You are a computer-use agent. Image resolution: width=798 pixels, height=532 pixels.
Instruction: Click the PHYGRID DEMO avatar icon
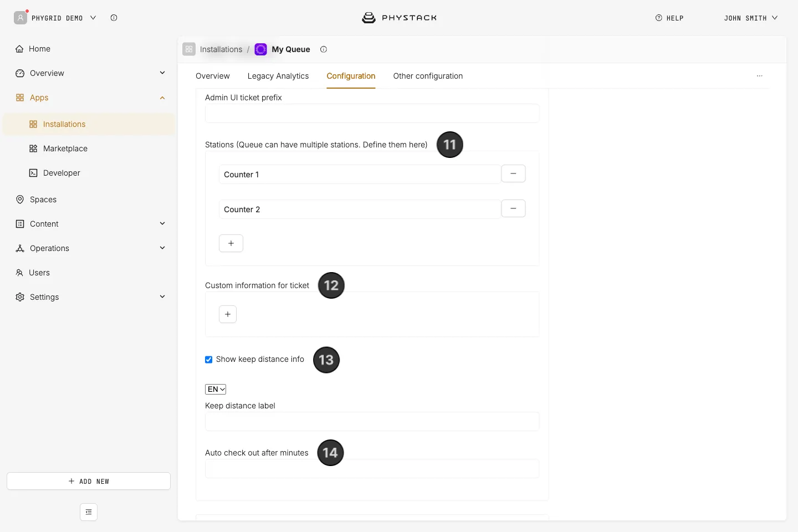tap(21, 18)
